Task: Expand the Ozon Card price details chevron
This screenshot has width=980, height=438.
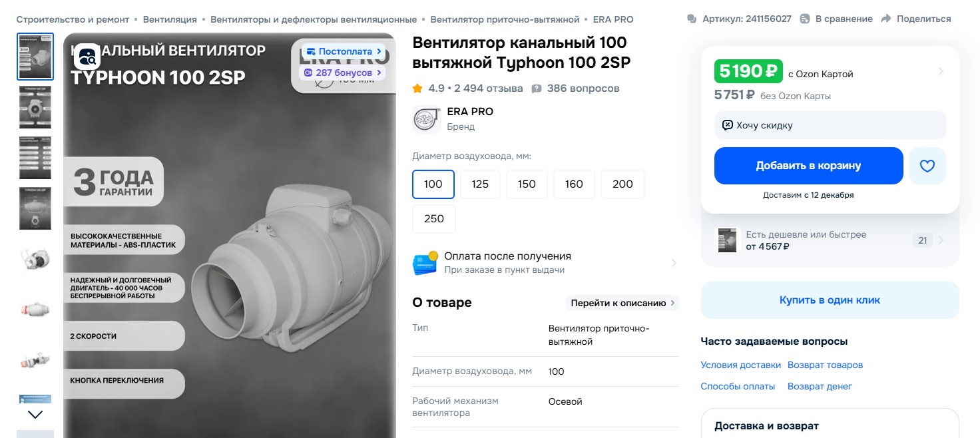Action: point(941,71)
